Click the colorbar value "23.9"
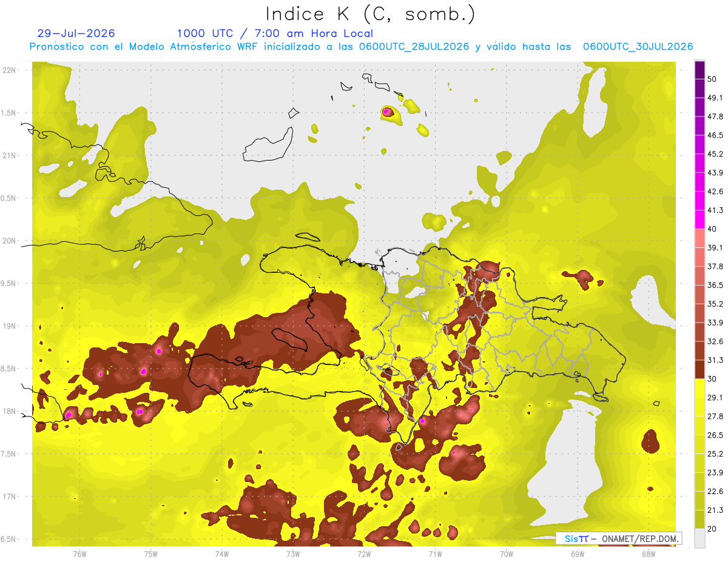 tap(715, 473)
